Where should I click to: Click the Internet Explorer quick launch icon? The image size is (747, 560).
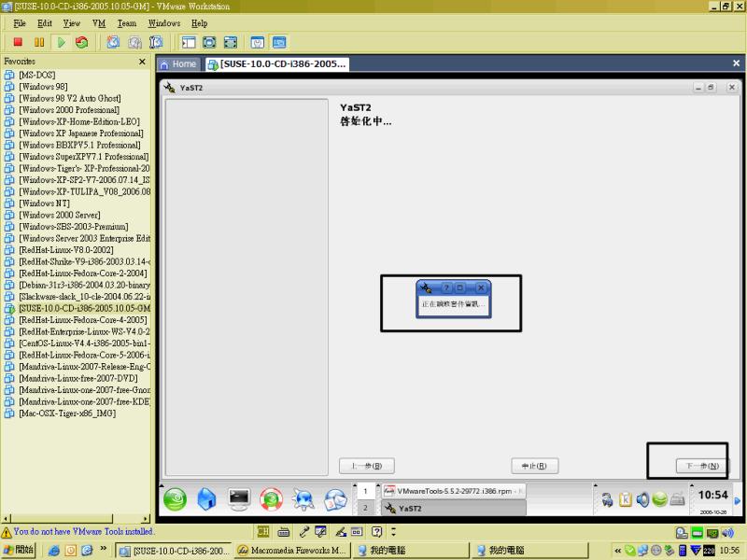tap(54, 551)
